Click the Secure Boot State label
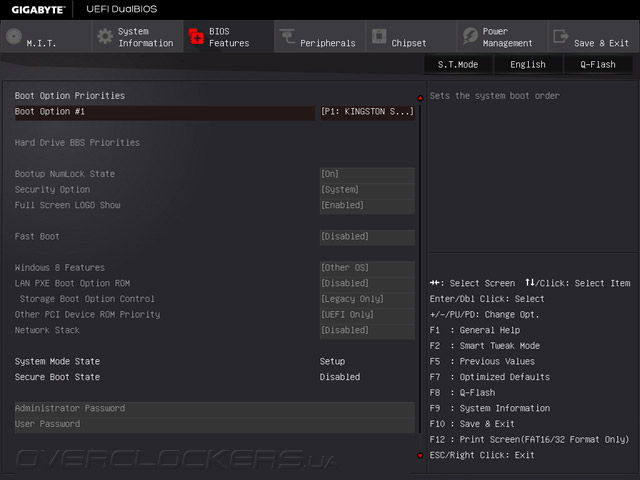 point(57,377)
